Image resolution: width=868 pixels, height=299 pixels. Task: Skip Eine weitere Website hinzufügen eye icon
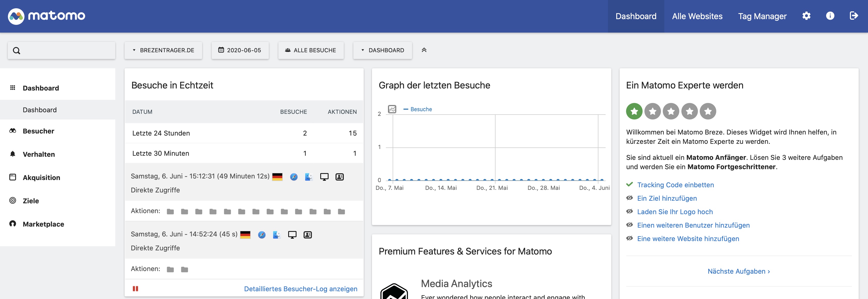point(629,238)
